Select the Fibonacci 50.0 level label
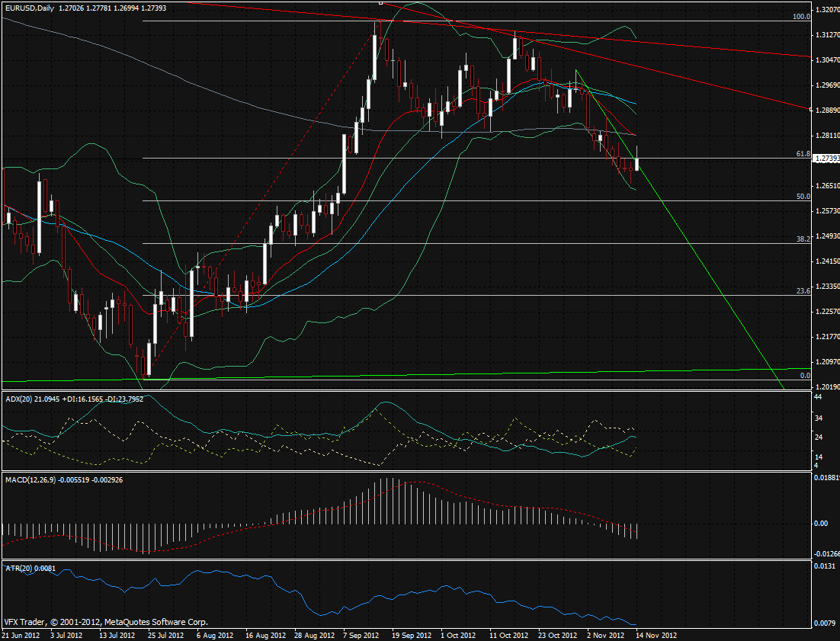 point(802,197)
